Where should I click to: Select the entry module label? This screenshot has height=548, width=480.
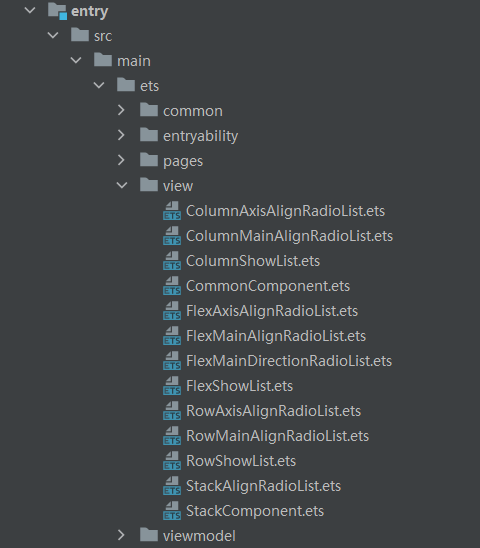[89, 12]
